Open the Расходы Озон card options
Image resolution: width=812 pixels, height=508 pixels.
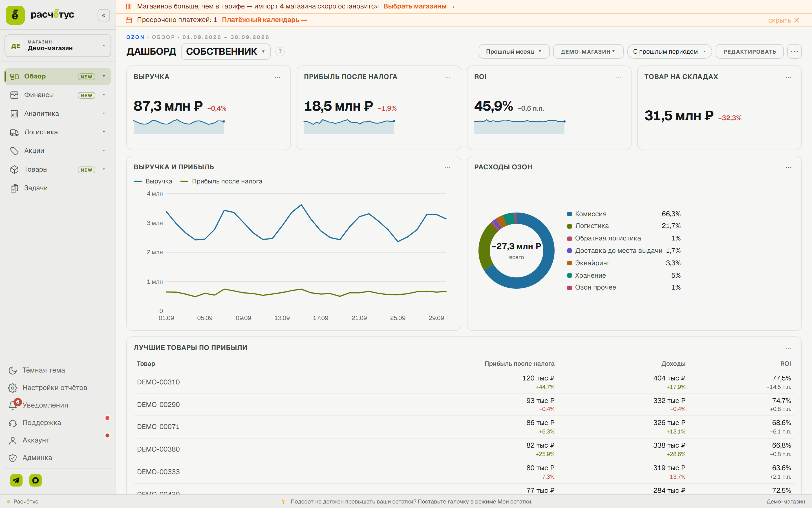(788, 167)
